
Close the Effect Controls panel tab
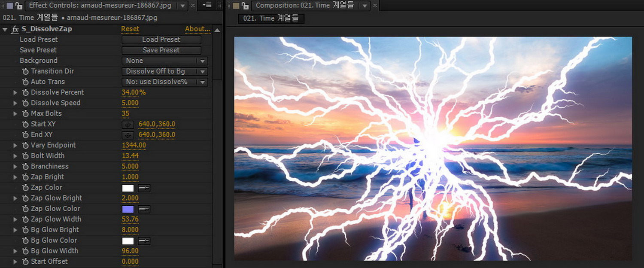(x=193, y=6)
